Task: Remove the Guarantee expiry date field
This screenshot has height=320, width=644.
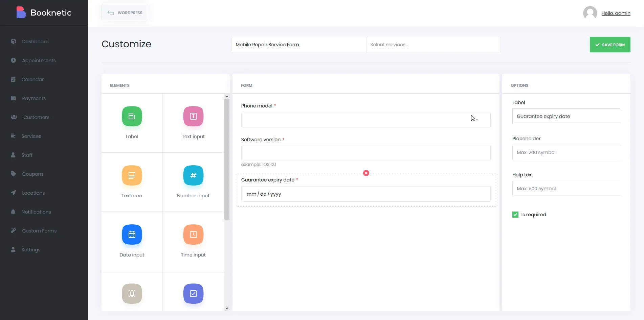Action: pyautogui.click(x=366, y=173)
